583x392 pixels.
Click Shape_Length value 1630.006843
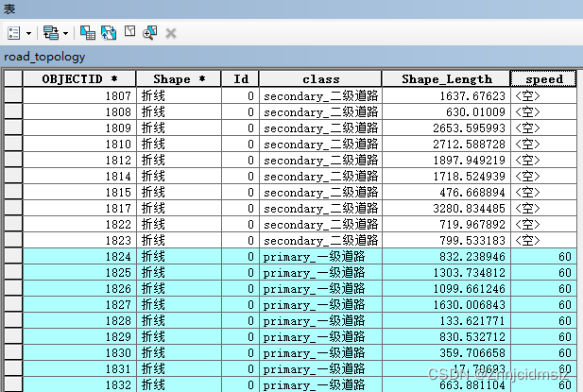coord(469,305)
